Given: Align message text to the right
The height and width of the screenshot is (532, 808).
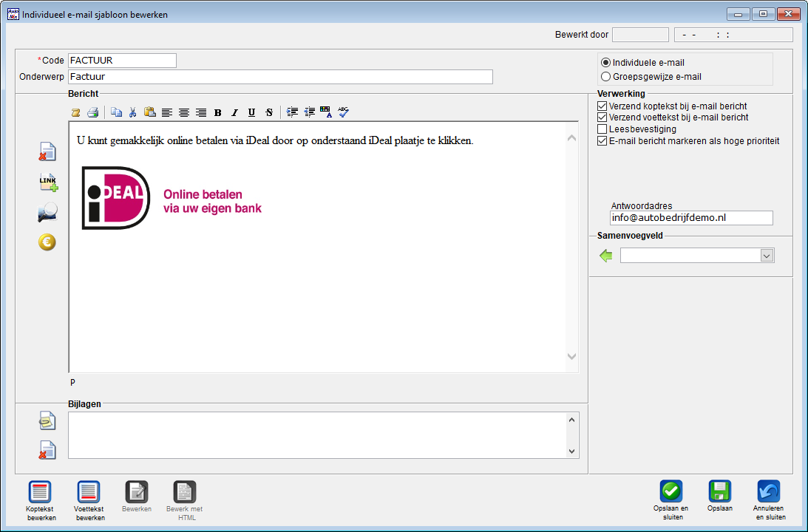Looking at the screenshot, I should pos(201,112).
